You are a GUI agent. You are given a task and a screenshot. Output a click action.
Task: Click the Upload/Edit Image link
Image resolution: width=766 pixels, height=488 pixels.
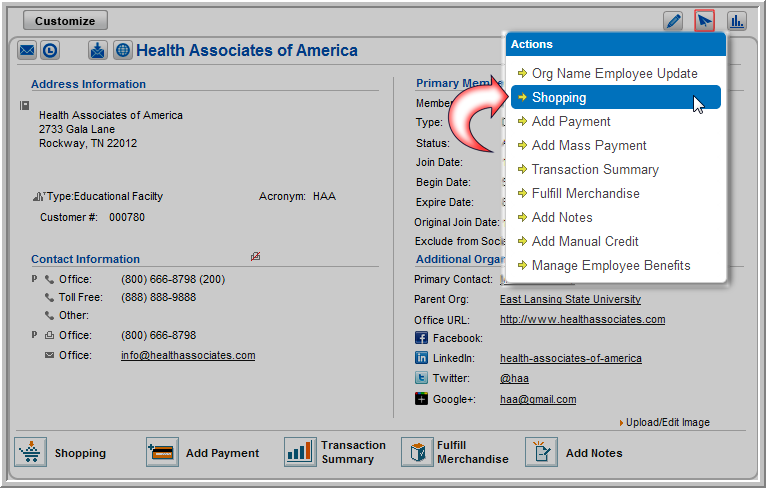pyautogui.click(x=667, y=422)
